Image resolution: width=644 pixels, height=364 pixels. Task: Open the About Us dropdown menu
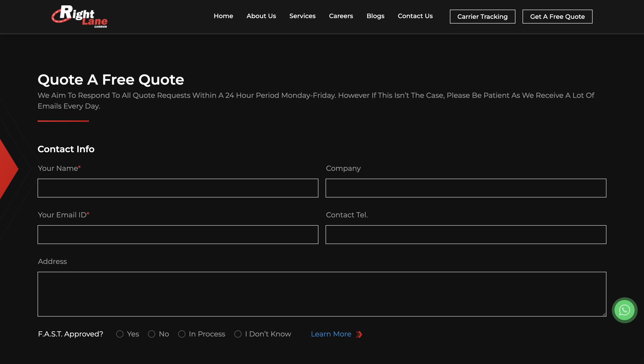tap(261, 16)
